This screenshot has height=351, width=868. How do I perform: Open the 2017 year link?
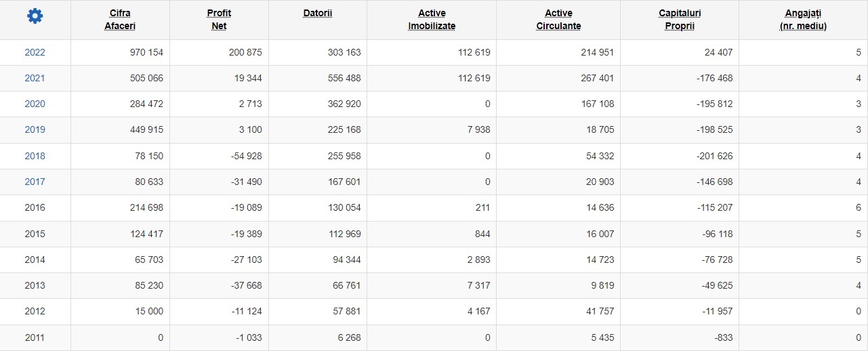(x=35, y=182)
